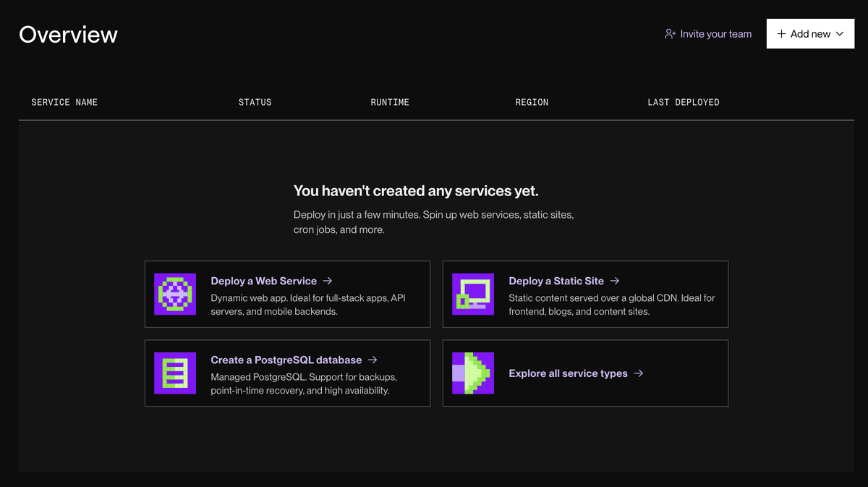868x487 pixels.
Task: Click the arrow after Create a PostgreSQL database
Action: 373,360
